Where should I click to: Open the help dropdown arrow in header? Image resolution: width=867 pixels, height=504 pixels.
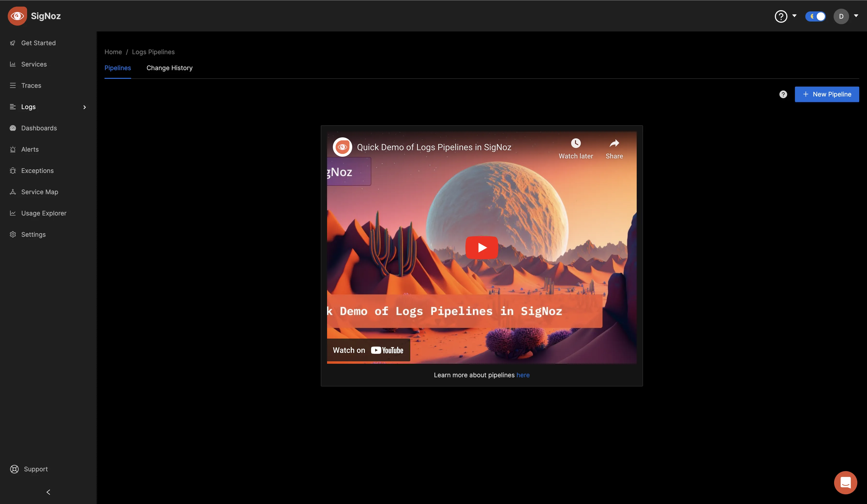[x=794, y=16]
